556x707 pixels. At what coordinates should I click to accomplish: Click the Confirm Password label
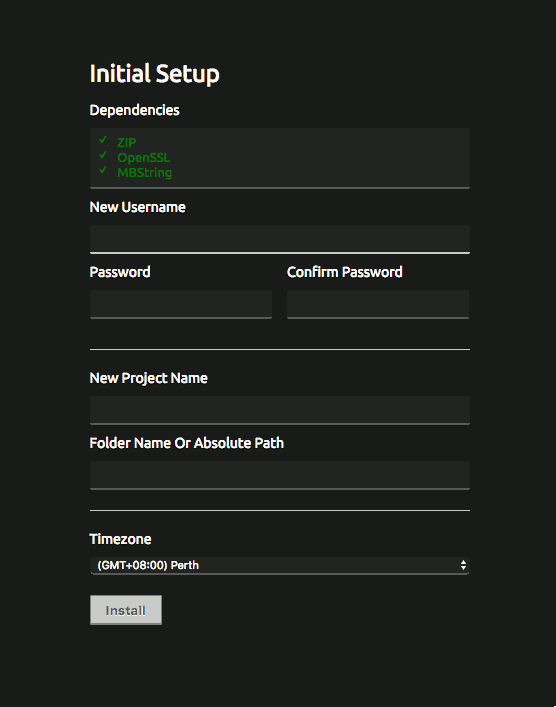[x=345, y=272]
